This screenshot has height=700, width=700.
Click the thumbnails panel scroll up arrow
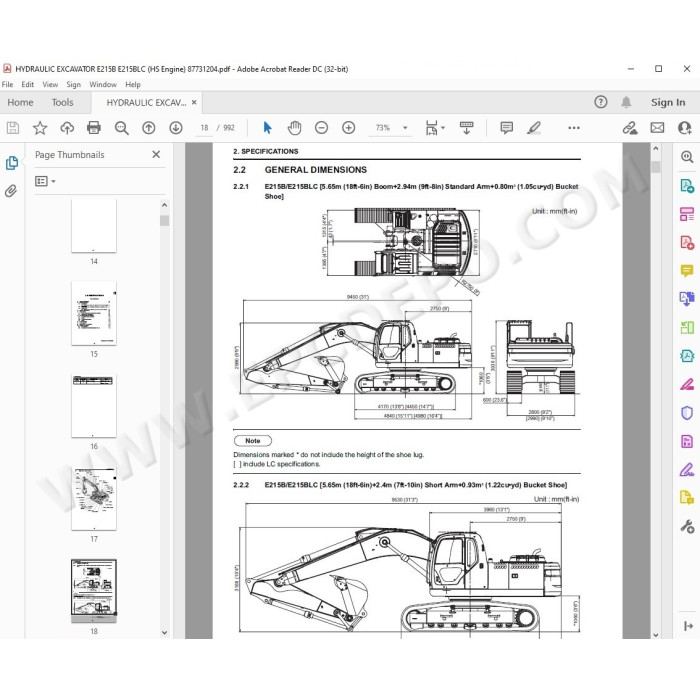click(164, 205)
